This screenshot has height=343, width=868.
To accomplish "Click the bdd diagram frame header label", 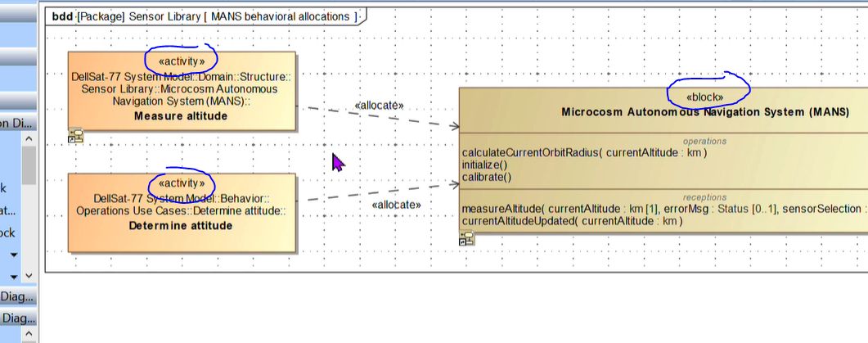I will pyautogui.click(x=205, y=16).
